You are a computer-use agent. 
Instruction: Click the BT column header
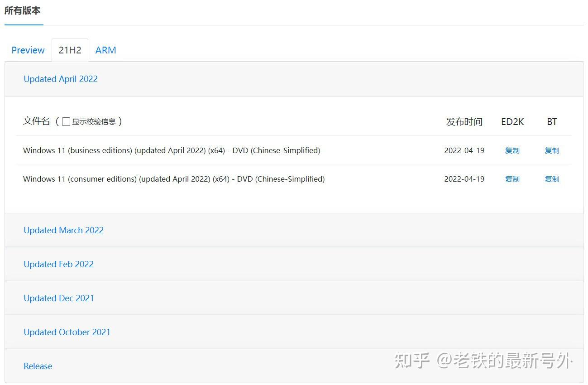tap(552, 121)
